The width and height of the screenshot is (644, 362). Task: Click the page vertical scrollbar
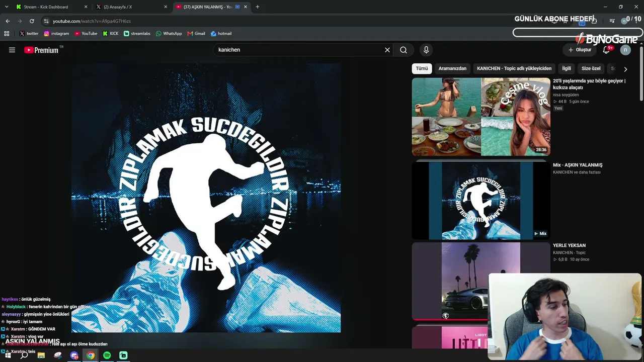tap(641, 73)
